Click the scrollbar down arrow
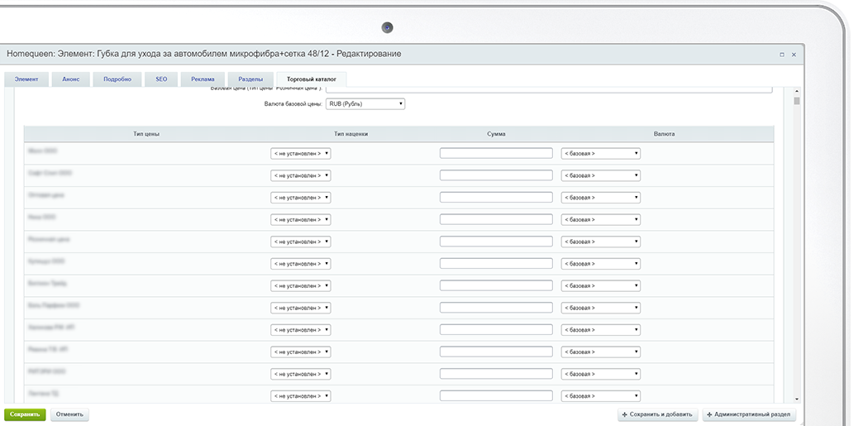The width and height of the screenshot is (868, 426). (797, 400)
